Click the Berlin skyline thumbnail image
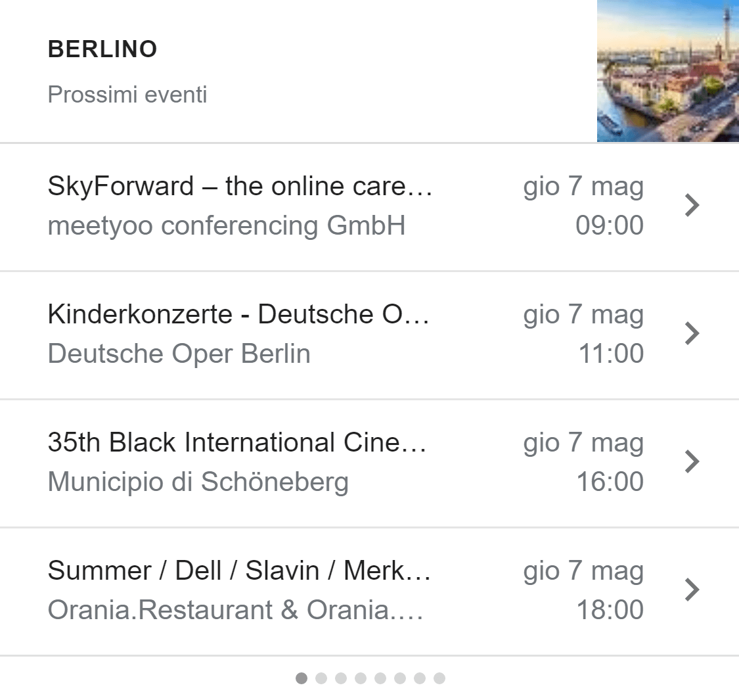 coord(668,71)
